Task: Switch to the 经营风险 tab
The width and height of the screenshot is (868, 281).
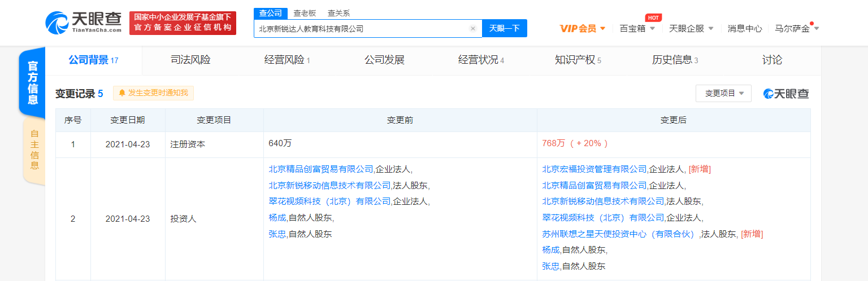Action: pos(287,60)
